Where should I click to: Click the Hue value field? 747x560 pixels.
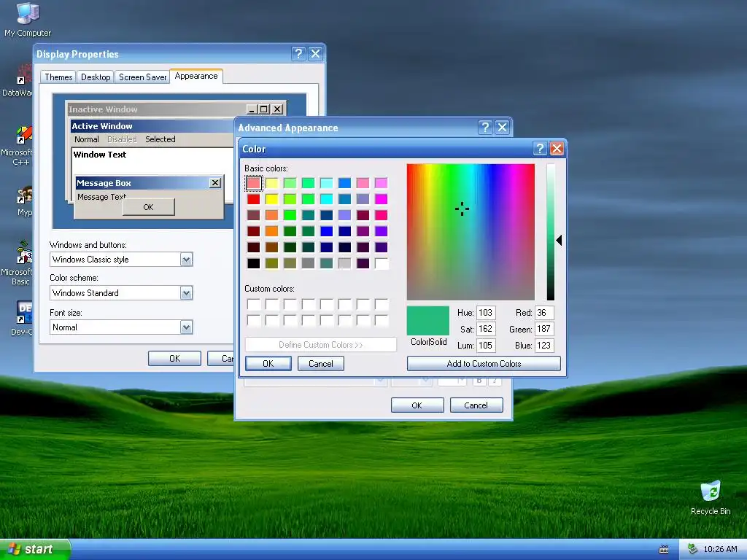point(485,313)
